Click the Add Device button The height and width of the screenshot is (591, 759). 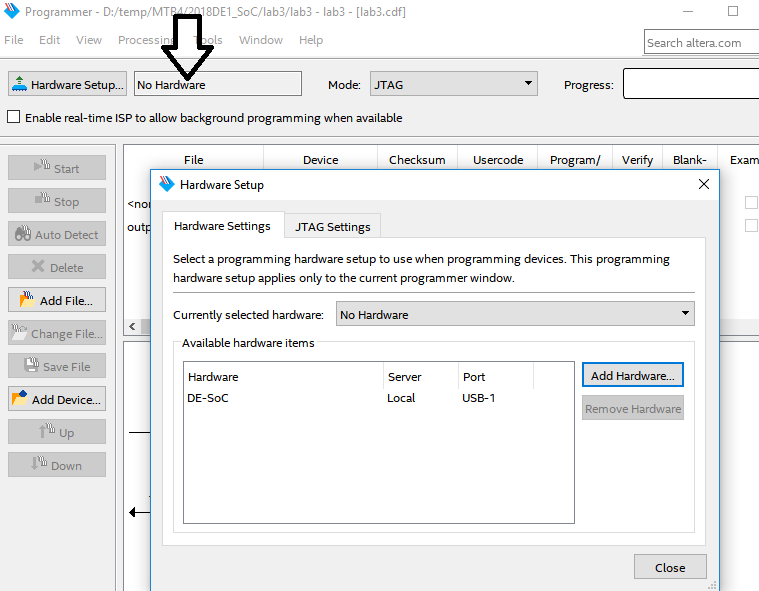coord(57,400)
